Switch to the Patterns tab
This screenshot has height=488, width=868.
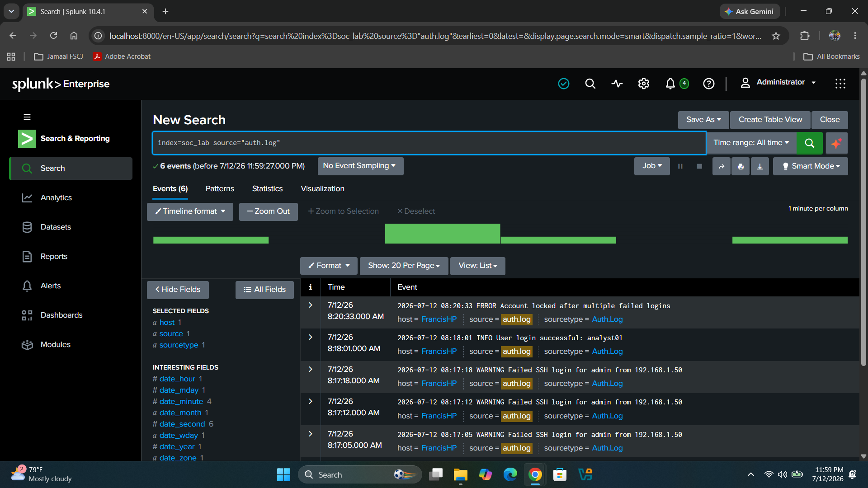click(x=220, y=188)
